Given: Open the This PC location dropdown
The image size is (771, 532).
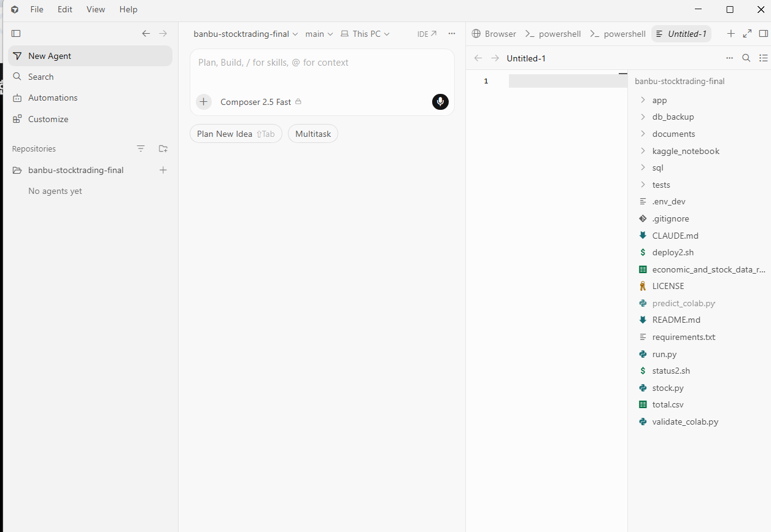Looking at the screenshot, I should point(365,34).
